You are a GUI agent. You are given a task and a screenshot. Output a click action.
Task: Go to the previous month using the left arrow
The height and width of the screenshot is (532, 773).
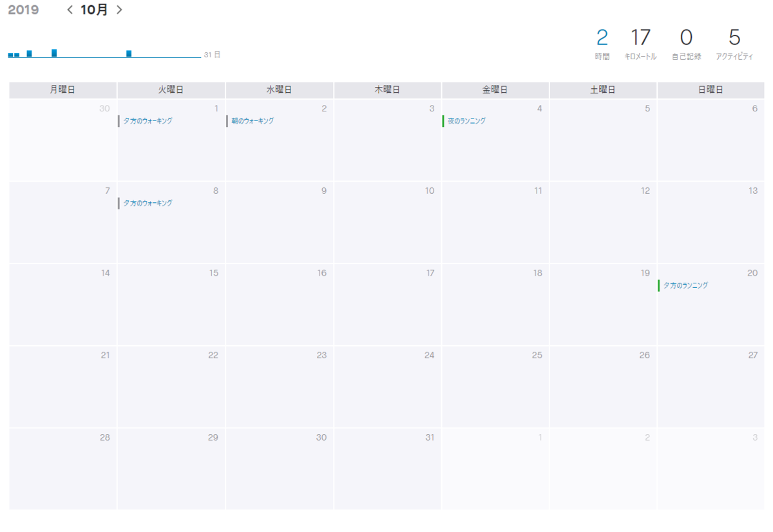[x=69, y=10]
